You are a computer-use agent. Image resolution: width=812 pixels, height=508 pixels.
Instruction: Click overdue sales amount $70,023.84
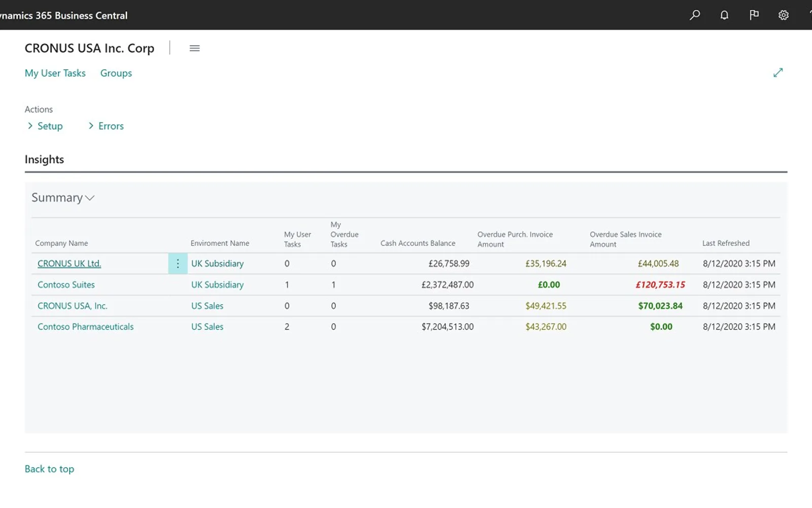(x=660, y=306)
